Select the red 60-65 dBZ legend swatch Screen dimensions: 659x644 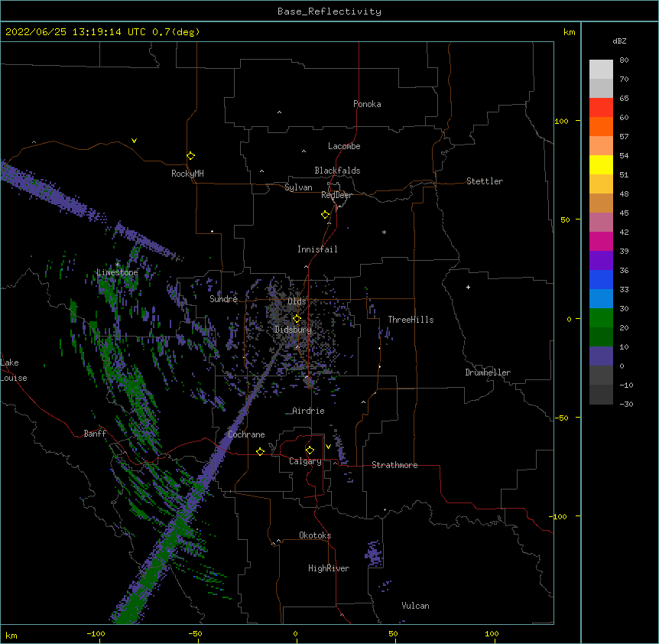point(601,108)
